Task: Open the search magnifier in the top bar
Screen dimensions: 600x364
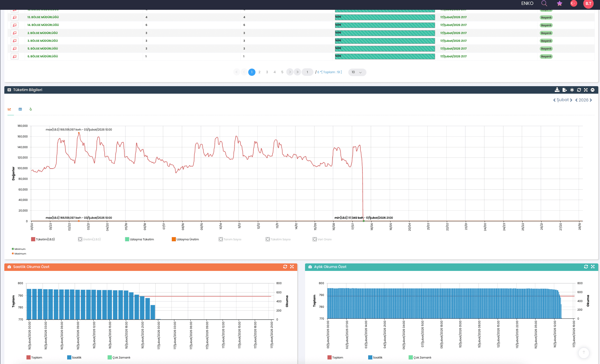Action: 544,3
